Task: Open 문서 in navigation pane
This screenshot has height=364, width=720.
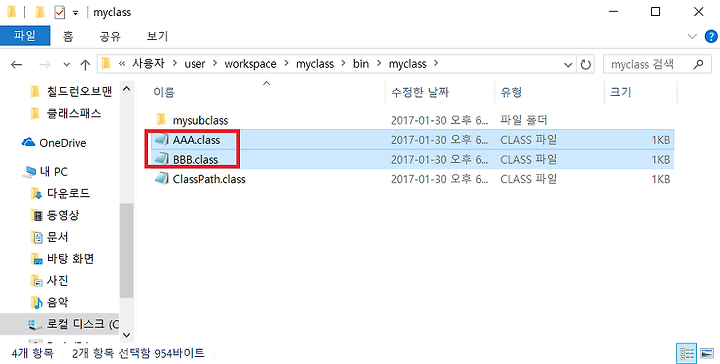Action: (57, 237)
